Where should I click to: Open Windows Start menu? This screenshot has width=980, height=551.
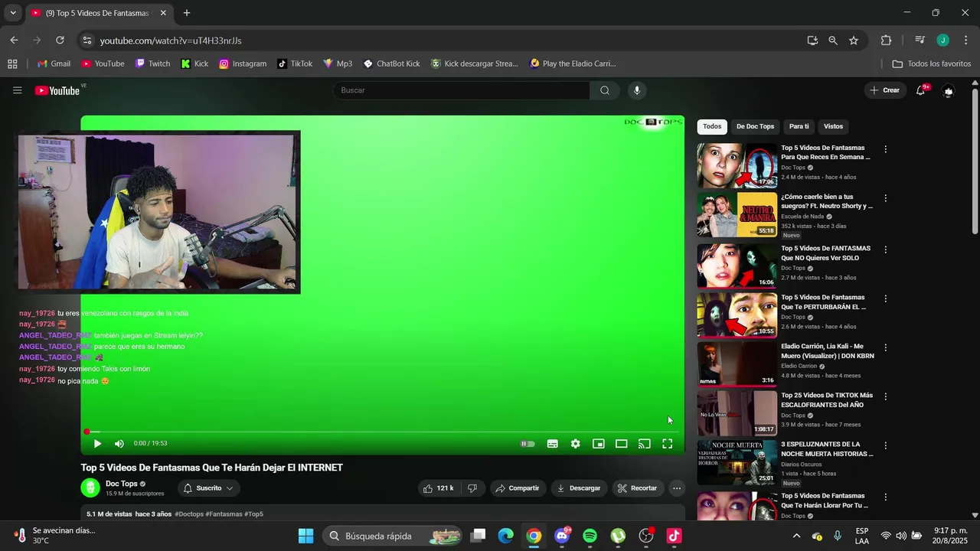click(x=305, y=536)
